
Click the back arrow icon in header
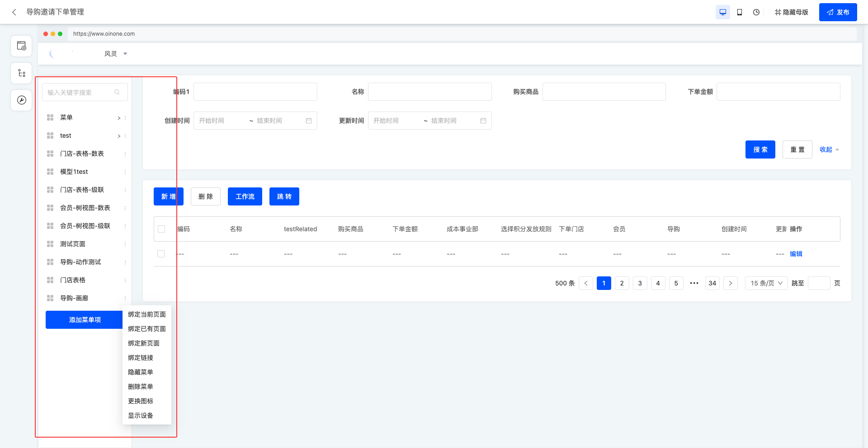coord(14,12)
